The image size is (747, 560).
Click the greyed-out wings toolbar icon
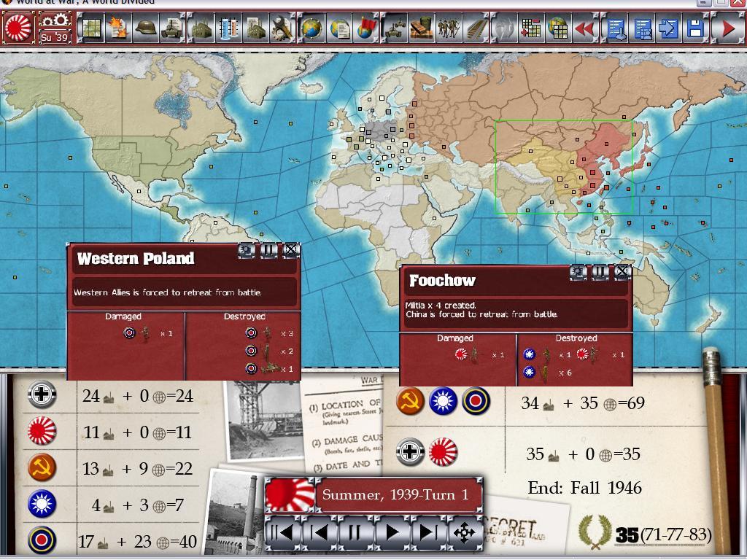click(503, 28)
